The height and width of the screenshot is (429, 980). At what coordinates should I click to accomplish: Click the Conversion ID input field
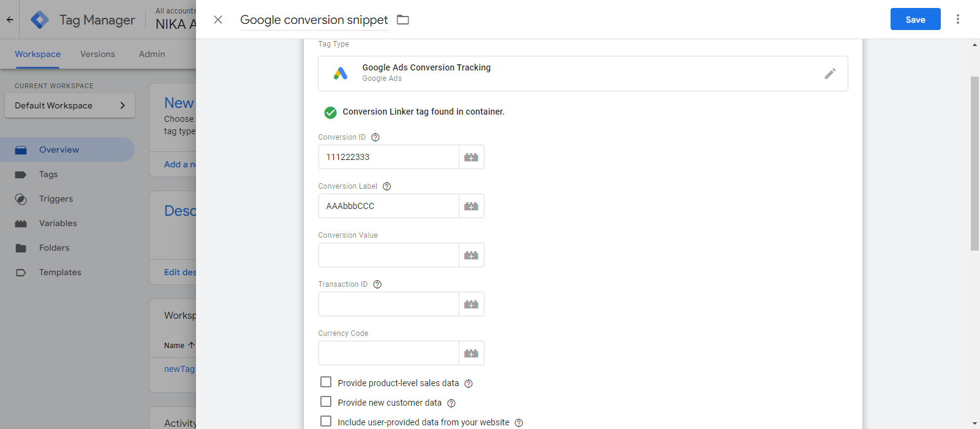tap(389, 157)
